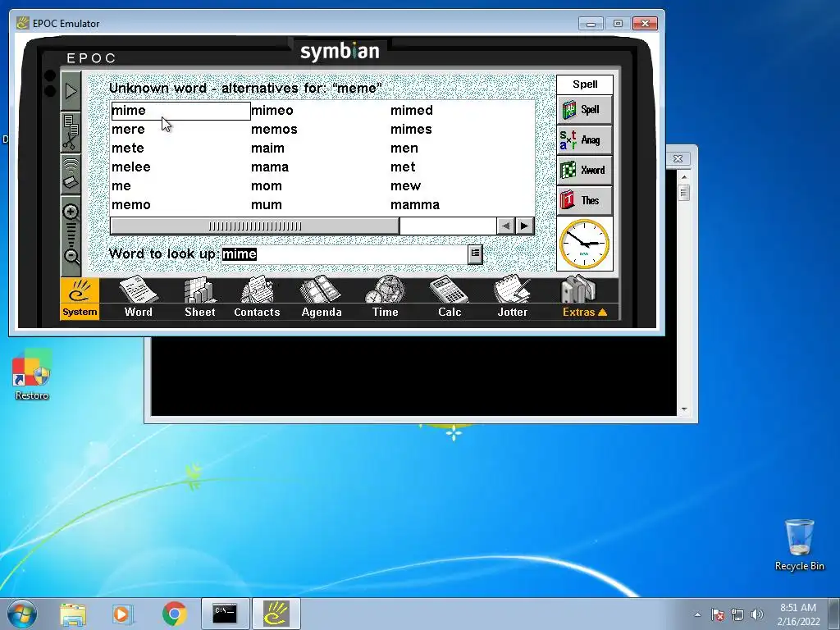Select the word "met"

[x=402, y=167]
